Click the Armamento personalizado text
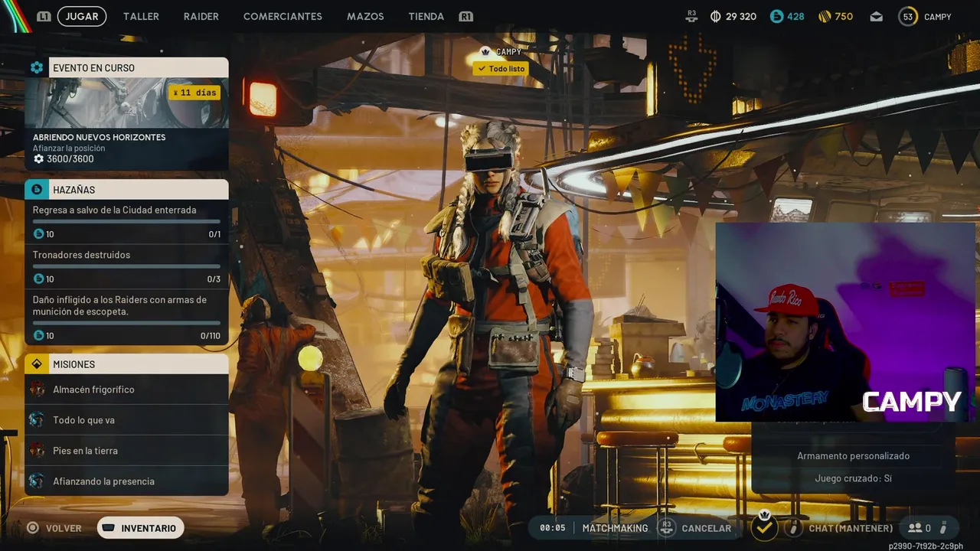The width and height of the screenshot is (980, 551). pyautogui.click(x=853, y=455)
